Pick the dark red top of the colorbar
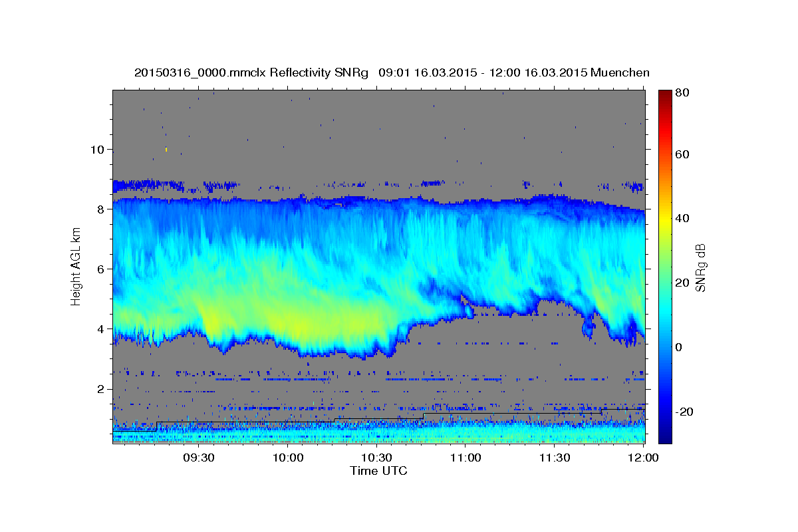The width and height of the screenshot is (798, 532). pos(665,95)
